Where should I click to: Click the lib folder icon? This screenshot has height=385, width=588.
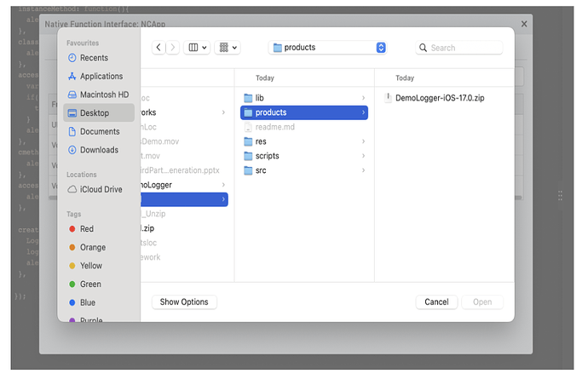(248, 98)
